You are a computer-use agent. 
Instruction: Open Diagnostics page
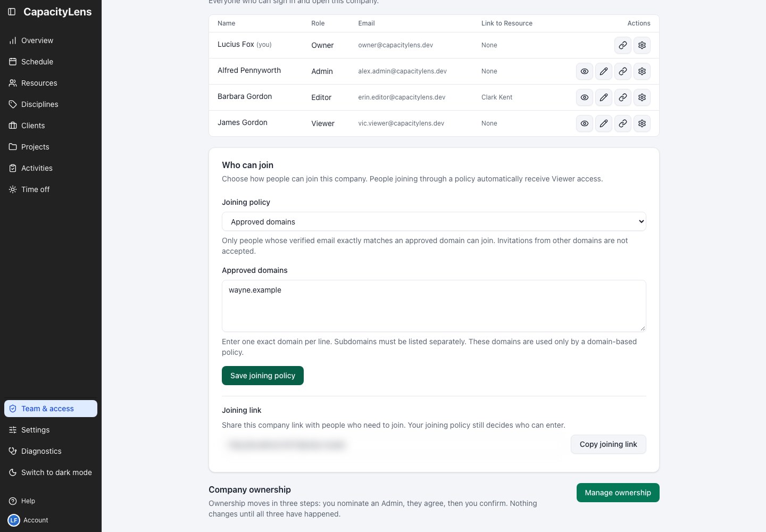click(51, 451)
